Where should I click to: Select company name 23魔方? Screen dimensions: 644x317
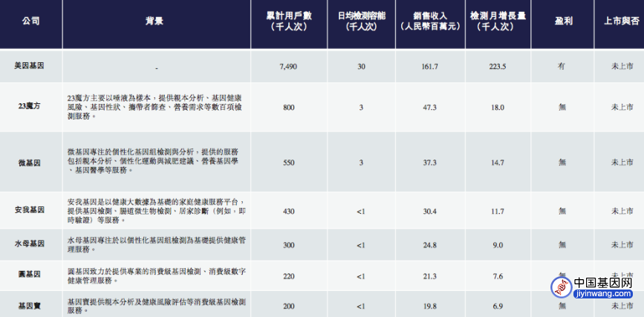(29, 107)
